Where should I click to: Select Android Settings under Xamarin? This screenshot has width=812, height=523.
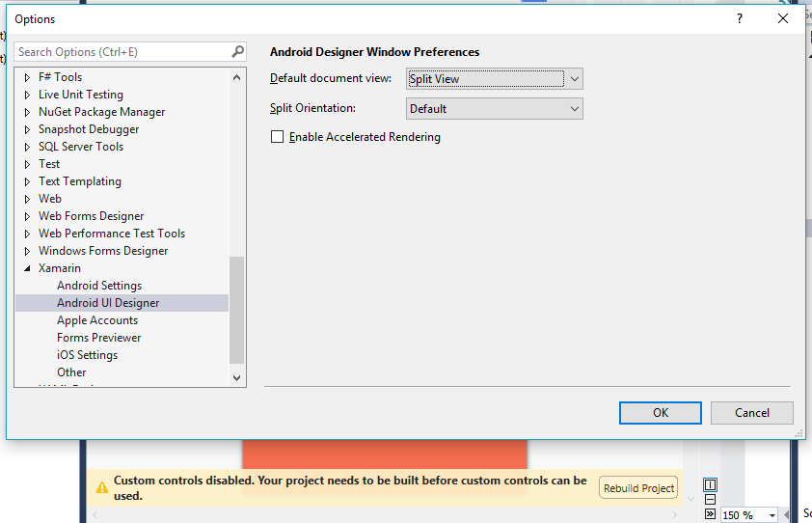click(99, 286)
